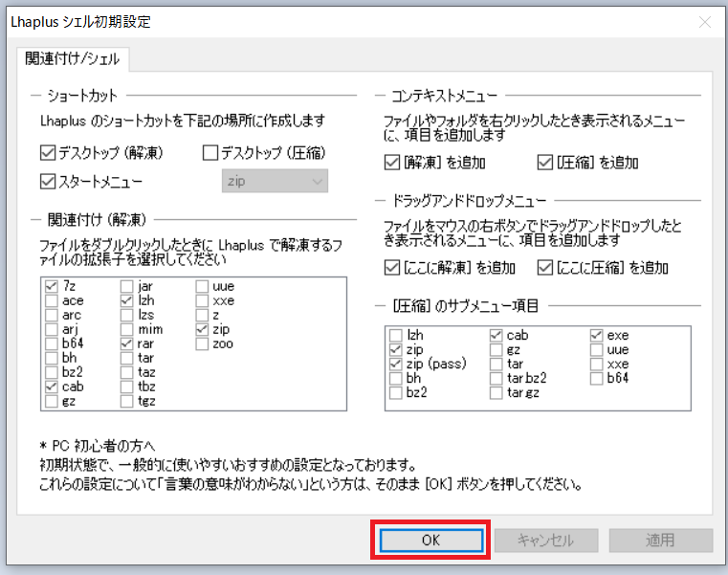Check taz extension checkbox
Viewport: 728px width, 575px height.
(126, 372)
